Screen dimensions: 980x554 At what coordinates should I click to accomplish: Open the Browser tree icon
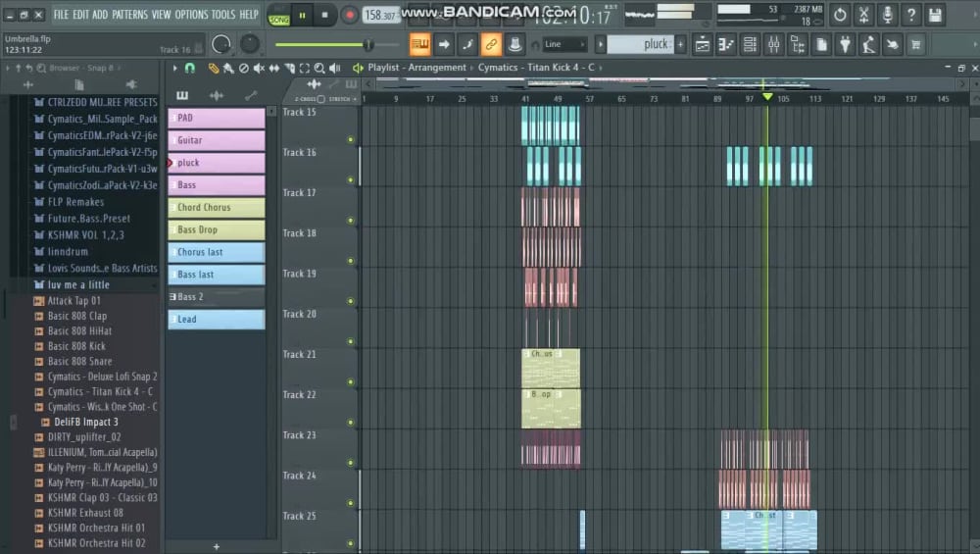pos(798,44)
